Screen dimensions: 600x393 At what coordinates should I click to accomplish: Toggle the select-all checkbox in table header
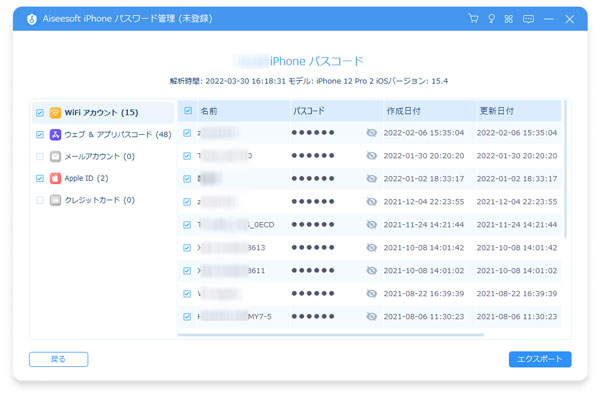[x=188, y=111]
